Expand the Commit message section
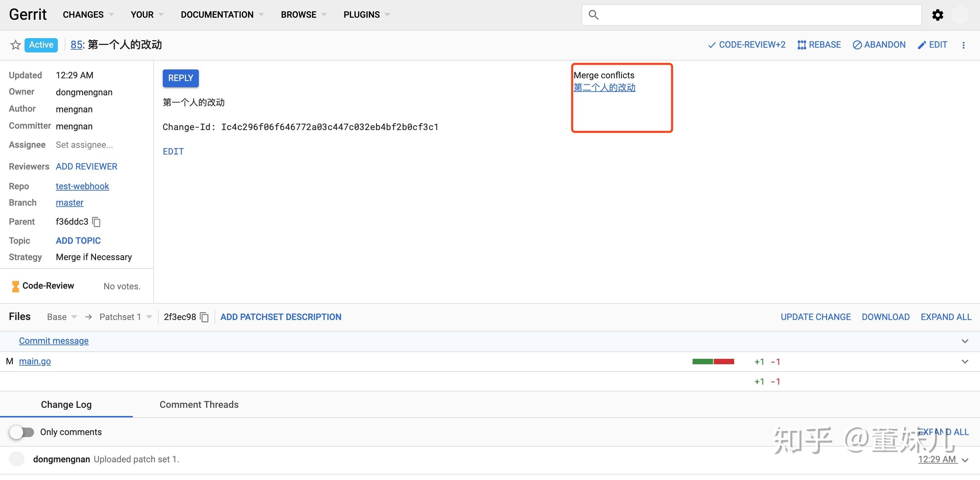 point(965,341)
